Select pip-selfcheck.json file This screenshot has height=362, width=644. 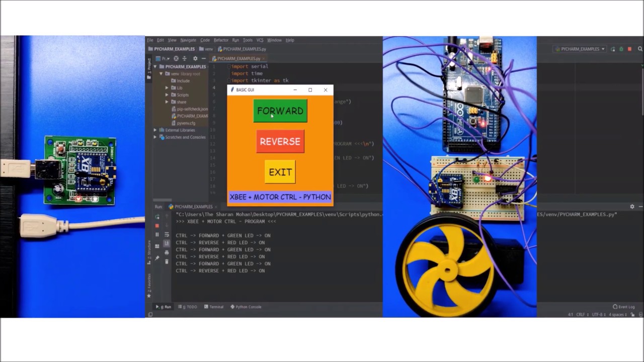pyautogui.click(x=189, y=109)
